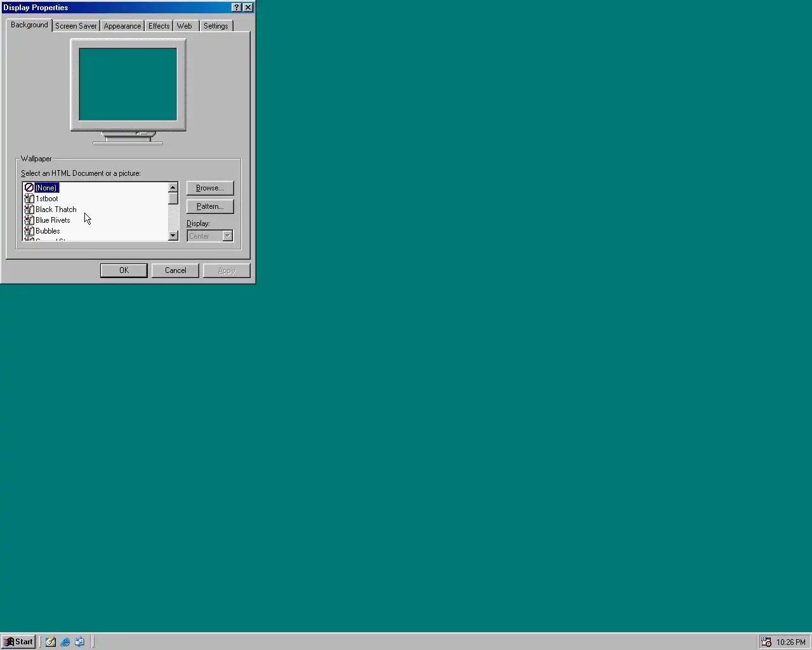Choose the Blue Rivets wallpaper
Viewport: 812px width, 650px height.
53,220
